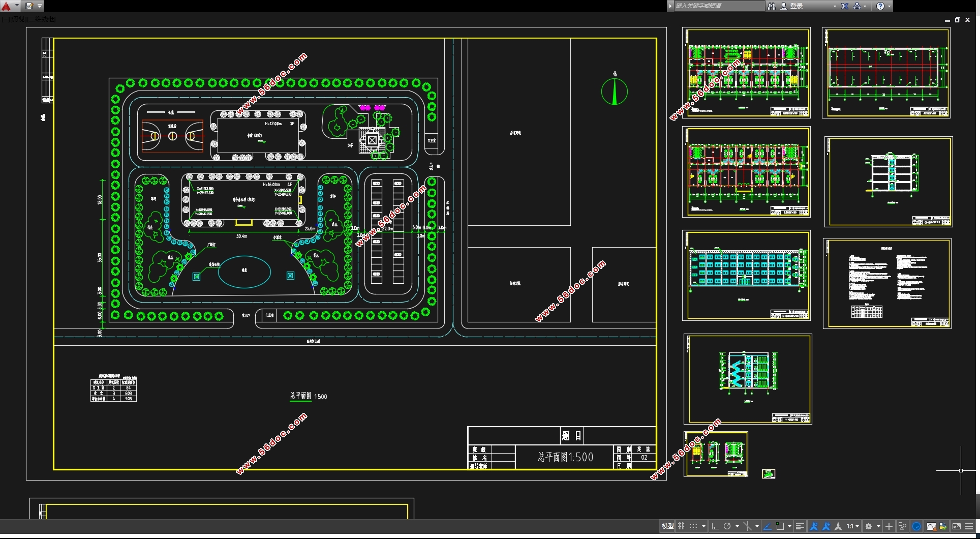
Task: Toggle the drawing grid display
Action: pos(682,526)
